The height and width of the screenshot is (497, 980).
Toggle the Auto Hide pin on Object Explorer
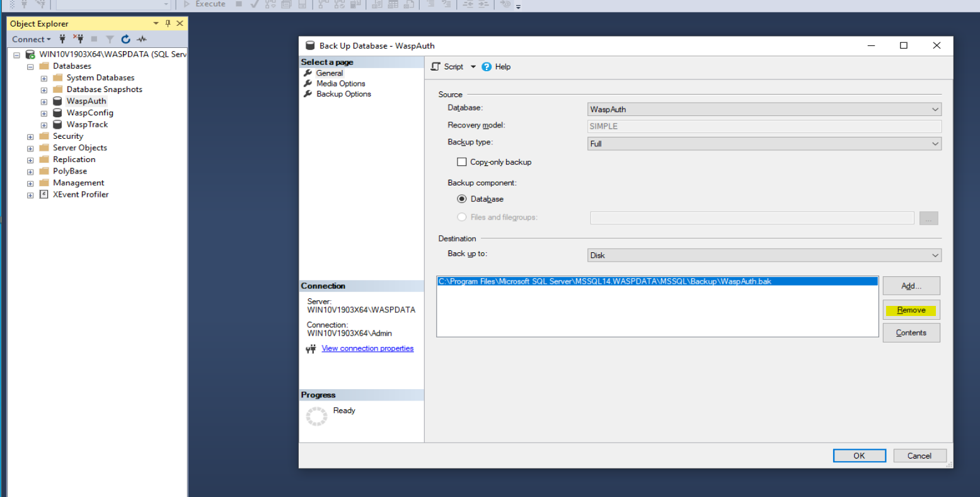click(x=168, y=23)
